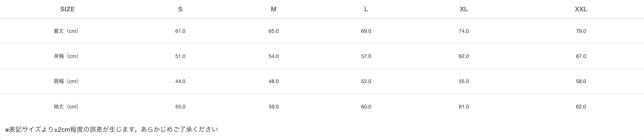
Task: Click the 60.0 value for L 袖丈
Action: (366, 107)
